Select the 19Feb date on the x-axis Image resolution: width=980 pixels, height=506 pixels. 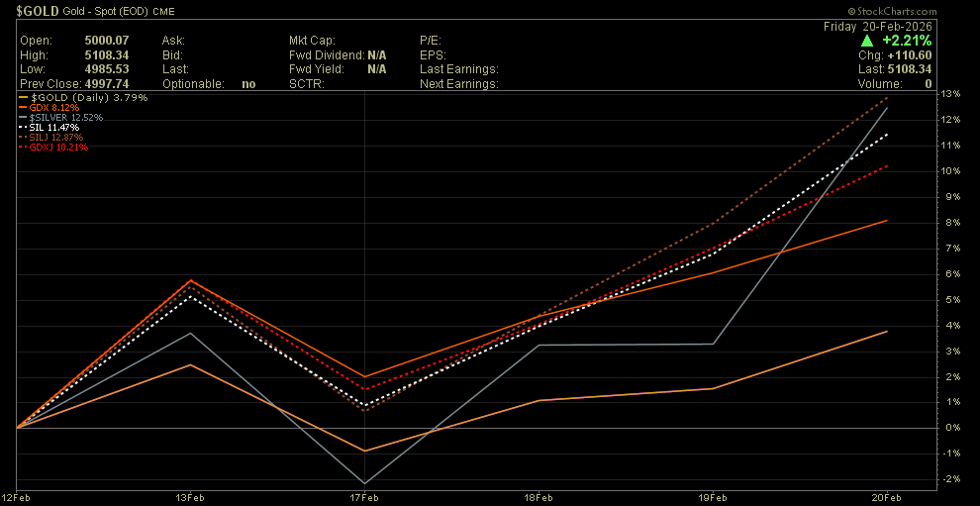click(x=714, y=496)
